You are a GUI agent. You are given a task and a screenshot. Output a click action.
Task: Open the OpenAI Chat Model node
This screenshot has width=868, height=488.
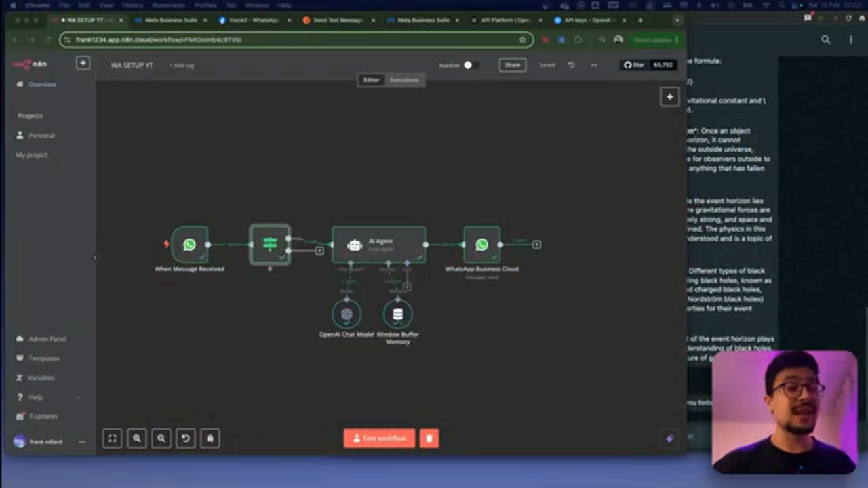(x=347, y=314)
